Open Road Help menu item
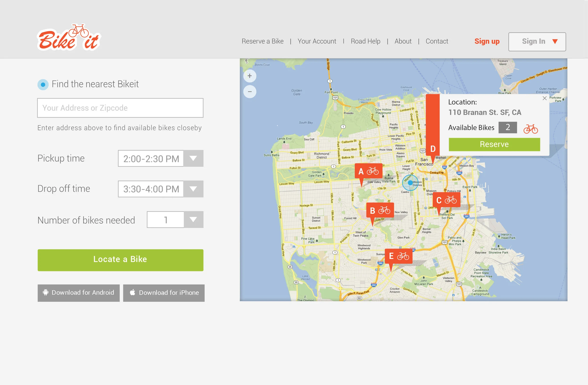Image resolution: width=588 pixels, height=385 pixels. pos(366,41)
